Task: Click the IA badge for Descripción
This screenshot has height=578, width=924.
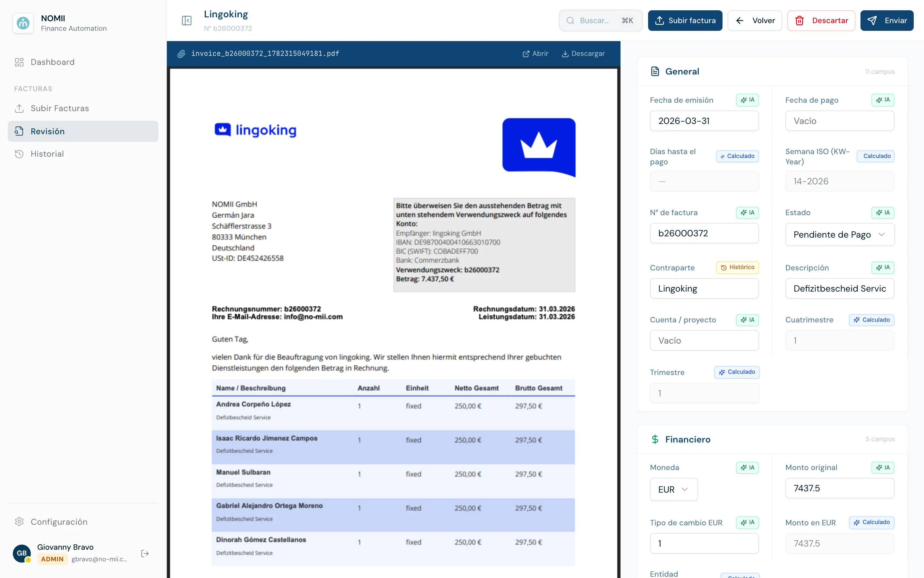Action: point(882,267)
